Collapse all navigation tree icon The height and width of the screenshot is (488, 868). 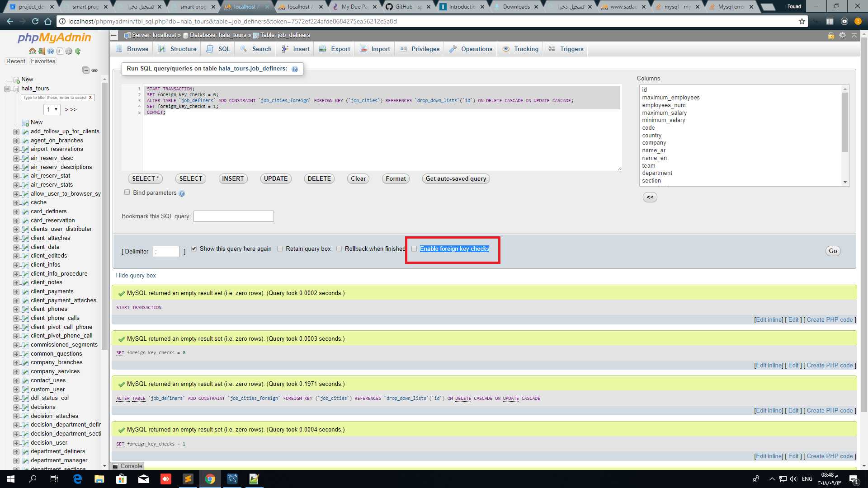(86, 70)
